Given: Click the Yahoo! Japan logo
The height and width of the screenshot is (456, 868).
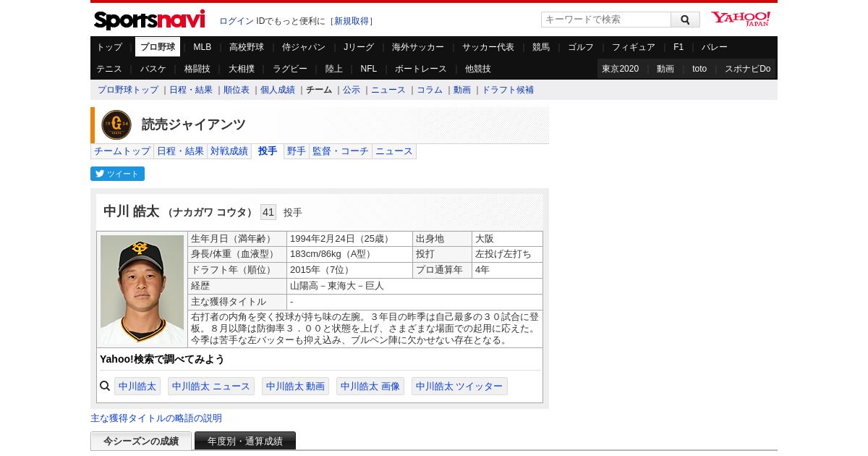Looking at the screenshot, I should (x=741, y=19).
